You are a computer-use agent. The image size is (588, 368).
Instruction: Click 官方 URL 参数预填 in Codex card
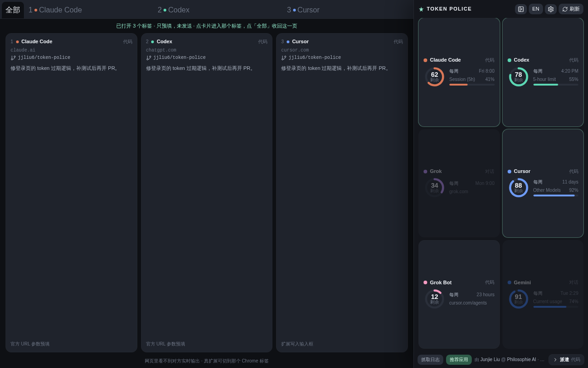coord(165,344)
